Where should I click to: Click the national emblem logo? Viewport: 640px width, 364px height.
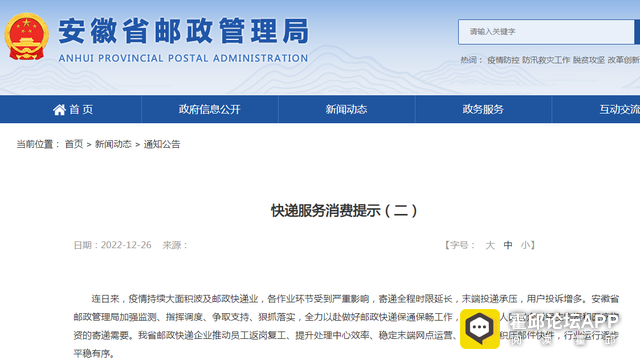pos(27,36)
